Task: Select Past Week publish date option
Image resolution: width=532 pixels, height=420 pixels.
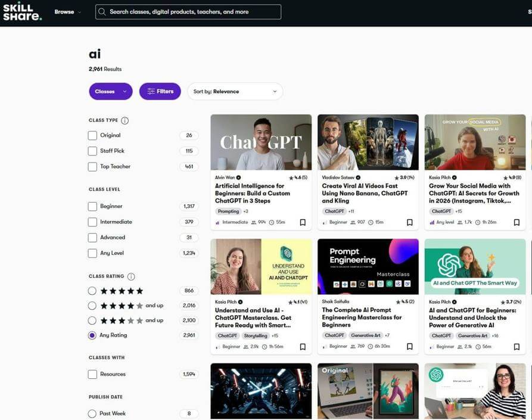Action: coord(92,413)
